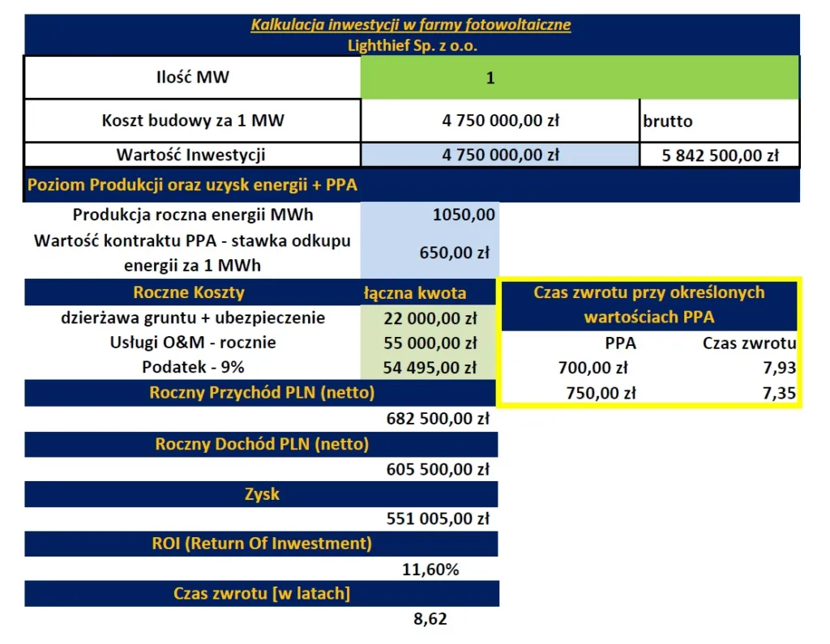The image size is (830, 644).
Task: Click the Zysk value 551 005,00 zł
Action: pyautogui.click(x=438, y=518)
